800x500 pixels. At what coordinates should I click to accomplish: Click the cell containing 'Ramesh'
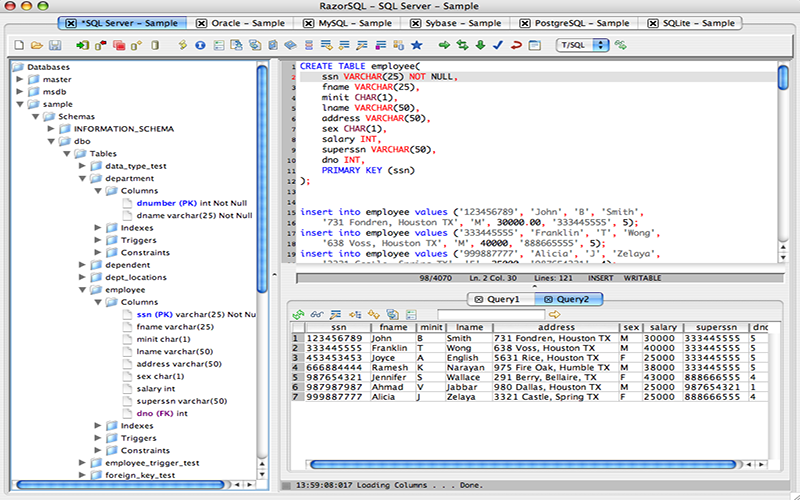click(393, 367)
